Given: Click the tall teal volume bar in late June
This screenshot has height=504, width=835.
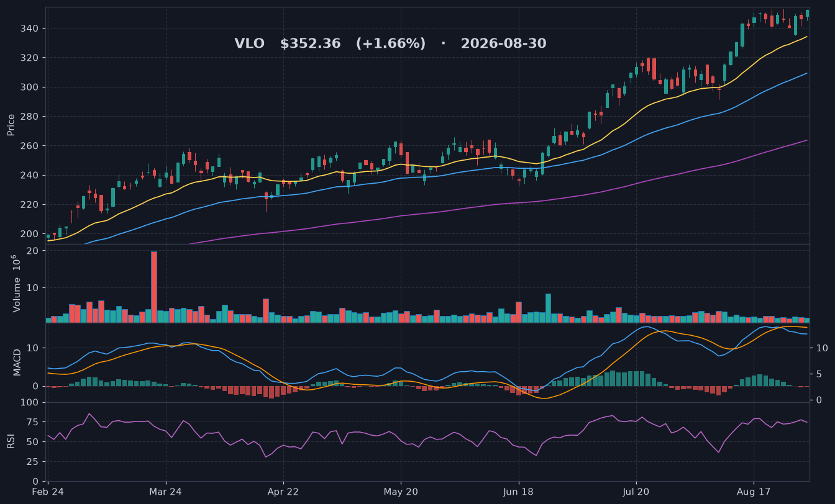Looking at the screenshot, I should [x=549, y=308].
